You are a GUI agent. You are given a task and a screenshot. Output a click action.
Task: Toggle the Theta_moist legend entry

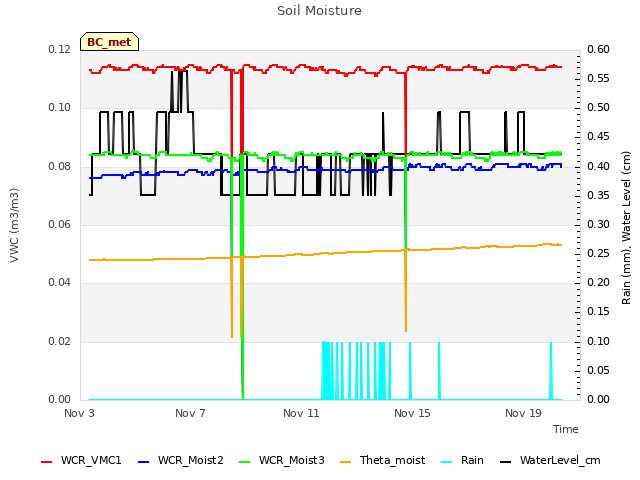point(382,460)
